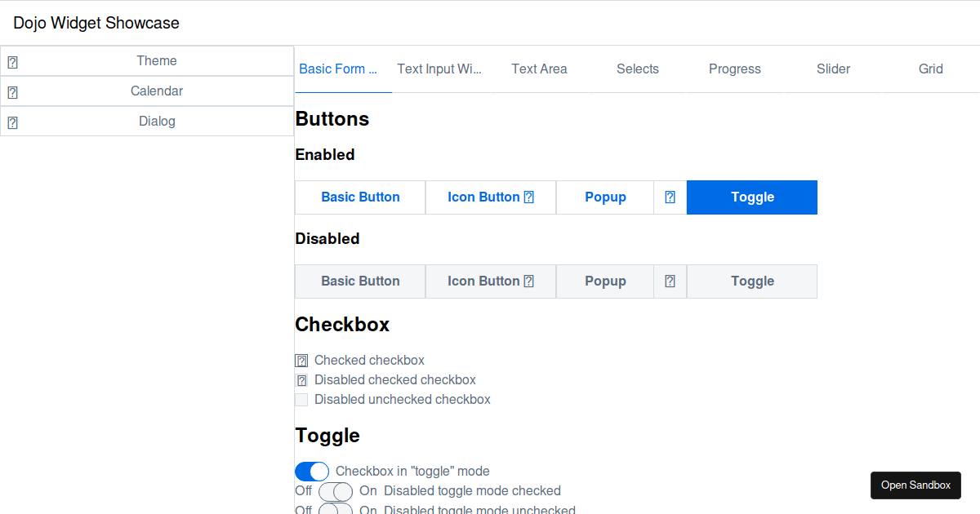This screenshot has height=514, width=980.
Task: Uncheck the Checked checkbox
Action: click(301, 361)
